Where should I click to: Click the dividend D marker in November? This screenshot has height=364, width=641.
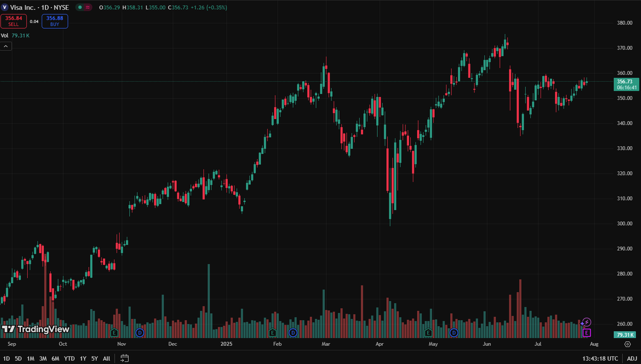pos(139,333)
